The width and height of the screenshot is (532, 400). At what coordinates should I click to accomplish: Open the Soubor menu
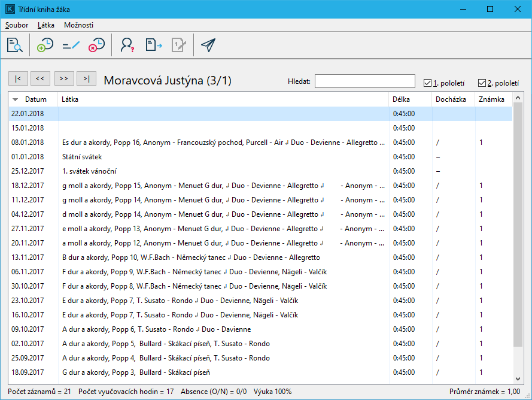[17, 25]
